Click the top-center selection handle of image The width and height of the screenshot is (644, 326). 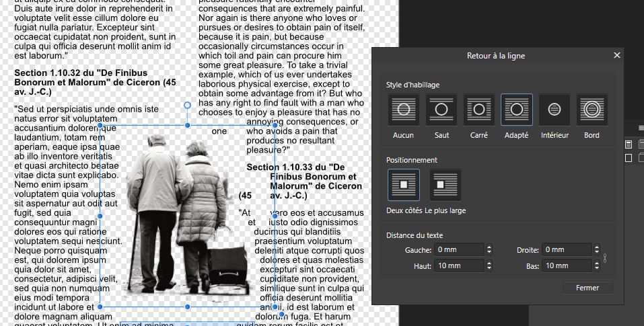[187, 125]
